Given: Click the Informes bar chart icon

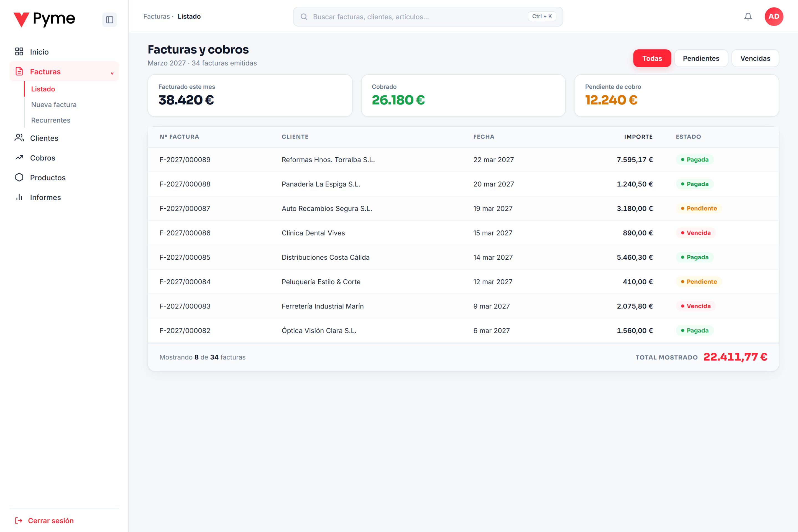Looking at the screenshot, I should tap(19, 197).
